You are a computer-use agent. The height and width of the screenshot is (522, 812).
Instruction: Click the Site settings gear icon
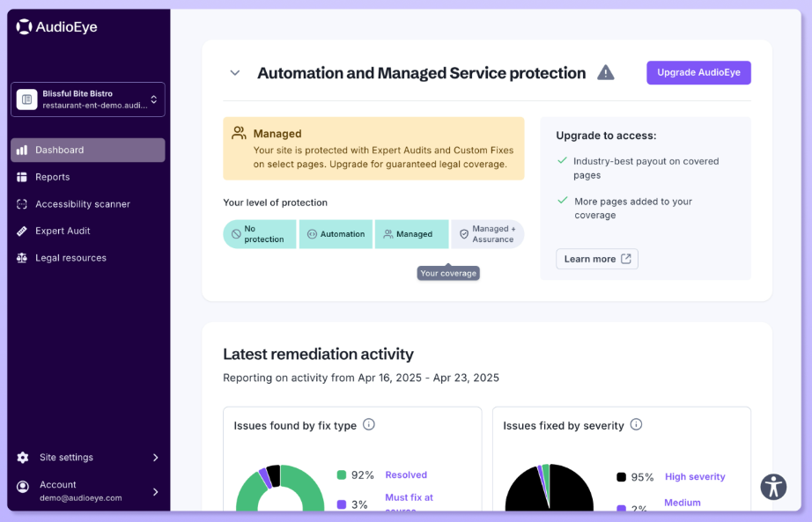point(23,457)
